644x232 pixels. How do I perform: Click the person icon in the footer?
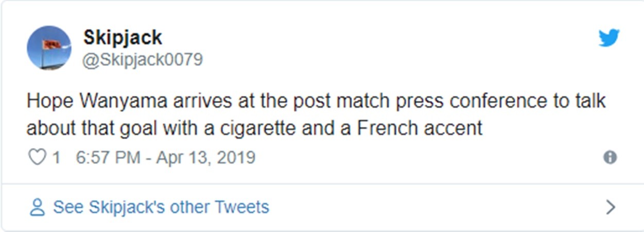(x=37, y=207)
